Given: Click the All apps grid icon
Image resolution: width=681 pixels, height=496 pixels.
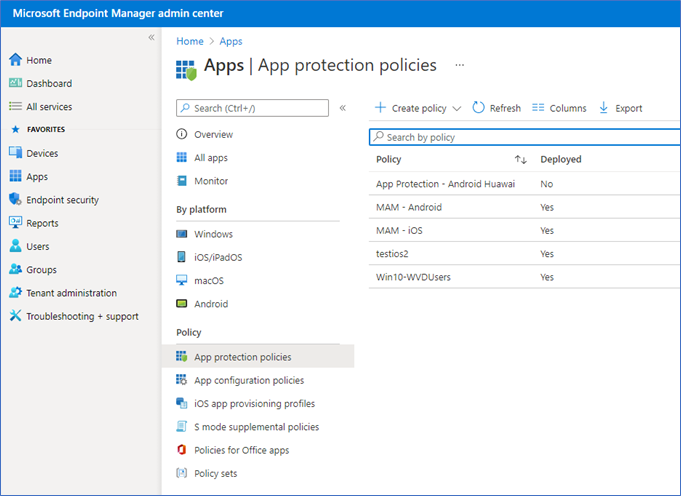Looking at the screenshot, I should point(182,157).
